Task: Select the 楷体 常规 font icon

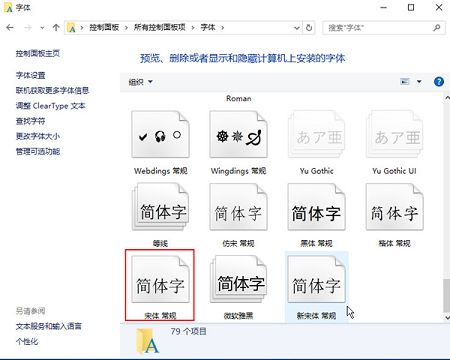Action: click(x=394, y=207)
